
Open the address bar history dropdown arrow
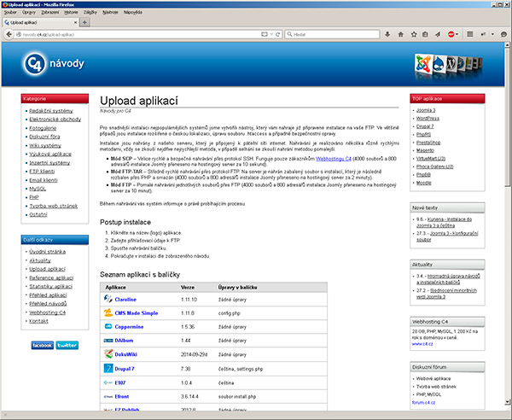[271, 34]
